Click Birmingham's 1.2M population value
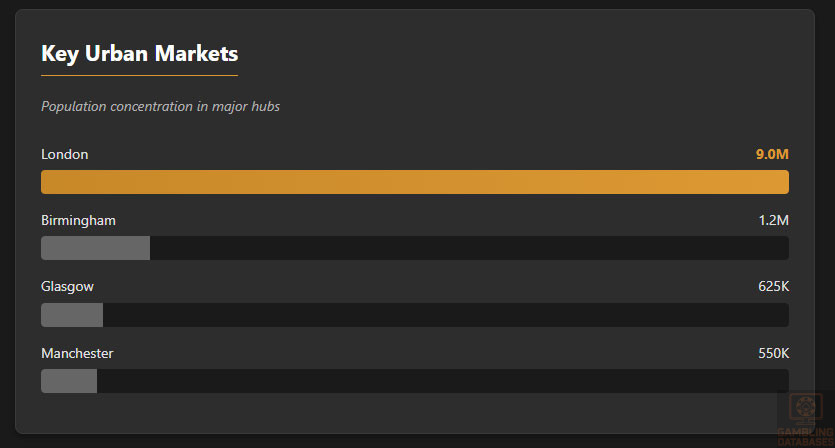Viewport: 835px width, 448px height. tap(774, 220)
